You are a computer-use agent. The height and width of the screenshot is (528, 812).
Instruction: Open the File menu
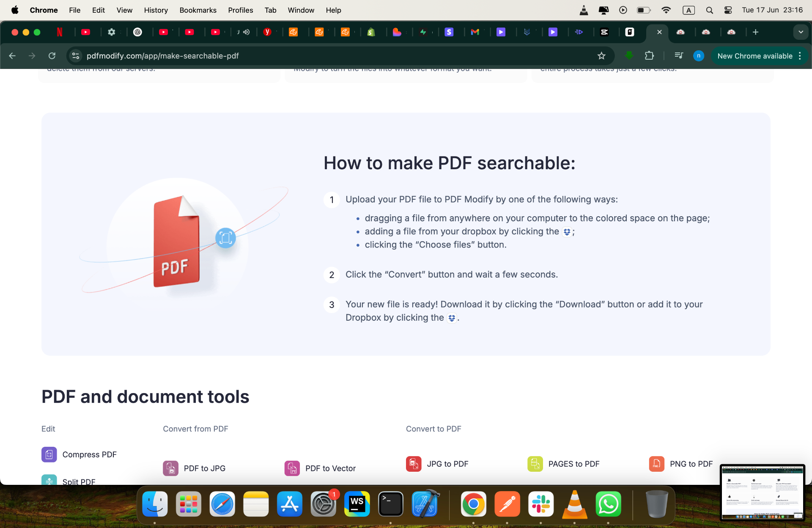(74, 10)
